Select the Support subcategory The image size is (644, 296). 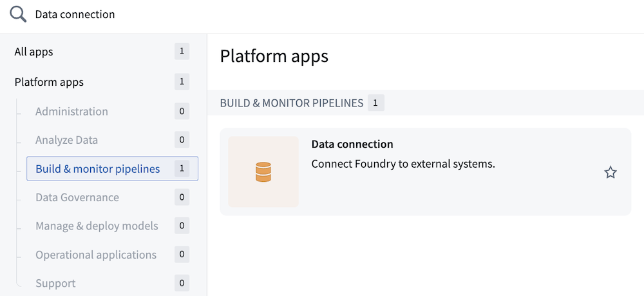click(x=112, y=283)
